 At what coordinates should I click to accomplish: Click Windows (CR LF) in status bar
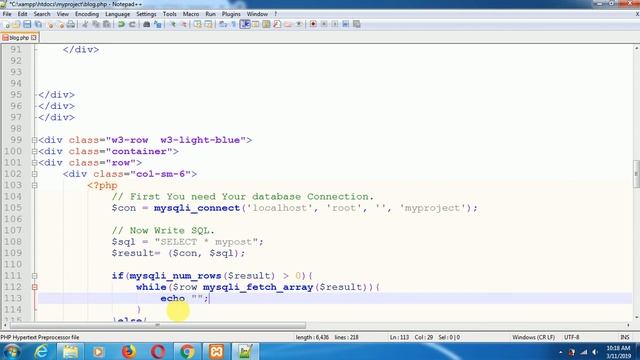click(533, 337)
